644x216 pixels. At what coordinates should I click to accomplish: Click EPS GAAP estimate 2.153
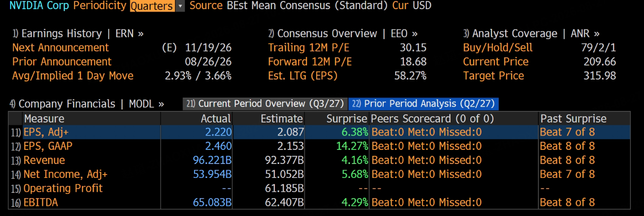[291, 146]
